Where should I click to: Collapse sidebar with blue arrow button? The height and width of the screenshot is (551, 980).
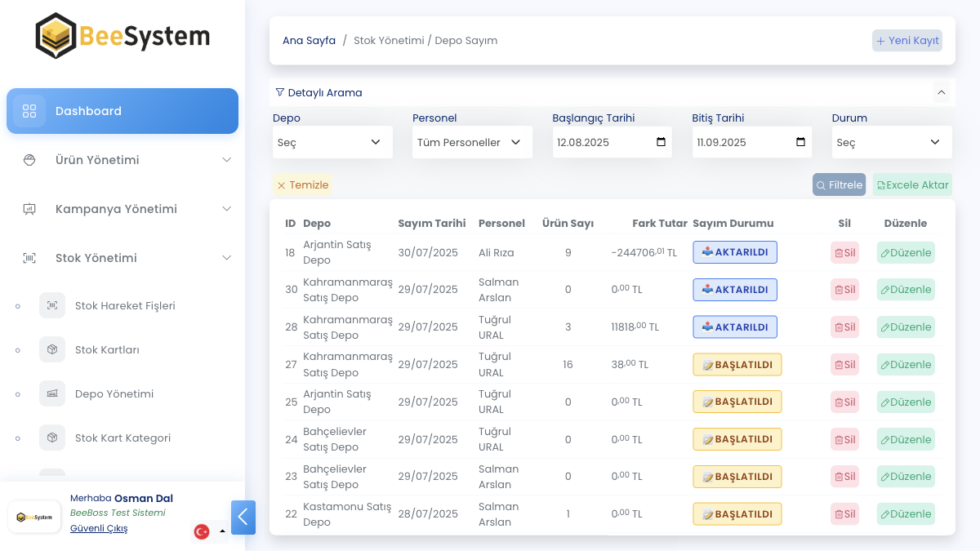[x=243, y=518]
